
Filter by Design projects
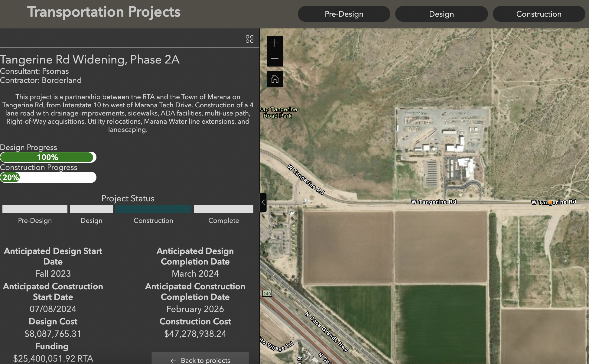point(441,14)
